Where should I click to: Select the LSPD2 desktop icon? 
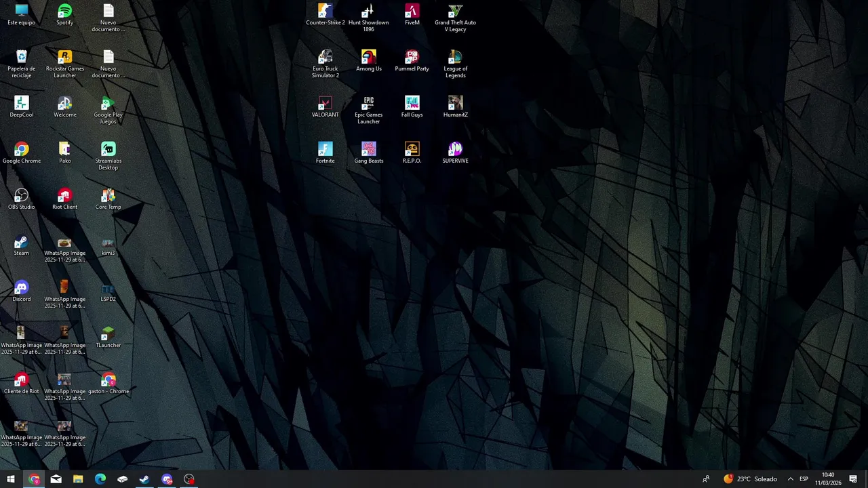(108, 291)
